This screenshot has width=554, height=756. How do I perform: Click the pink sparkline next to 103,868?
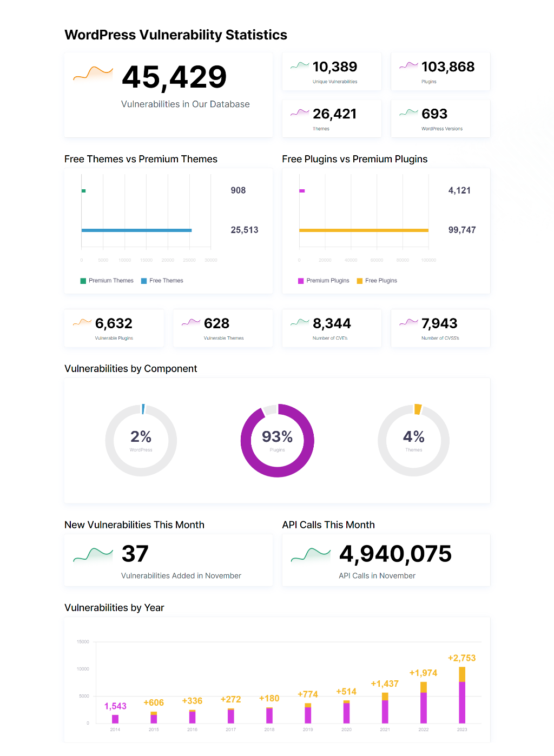[408, 66]
